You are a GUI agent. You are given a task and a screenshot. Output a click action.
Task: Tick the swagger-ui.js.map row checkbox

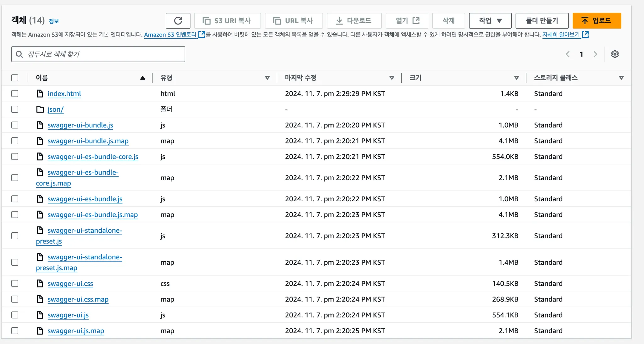pos(15,331)
